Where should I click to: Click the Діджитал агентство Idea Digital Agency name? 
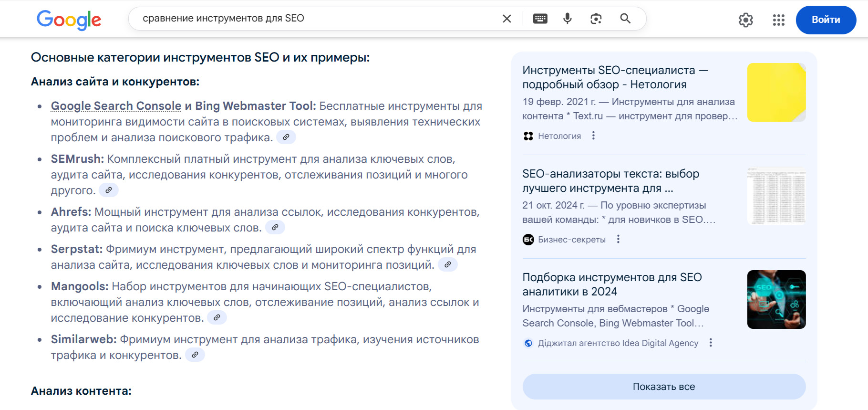[618, 343]
